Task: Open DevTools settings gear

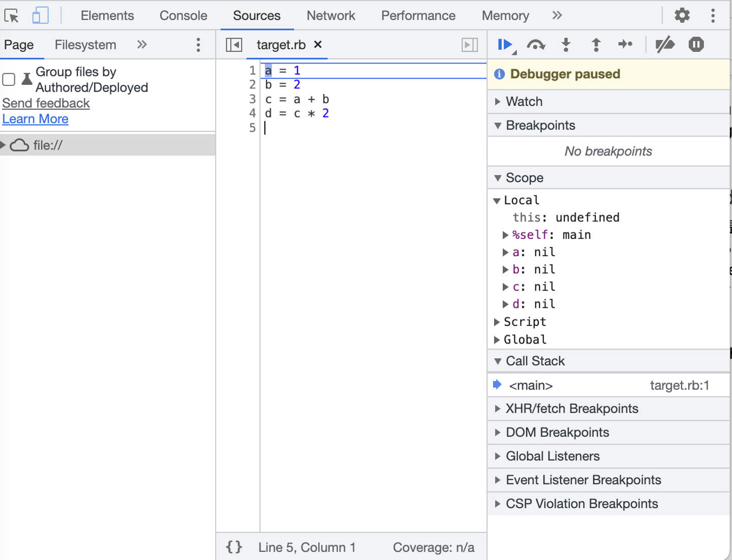Action: point(682,15)
